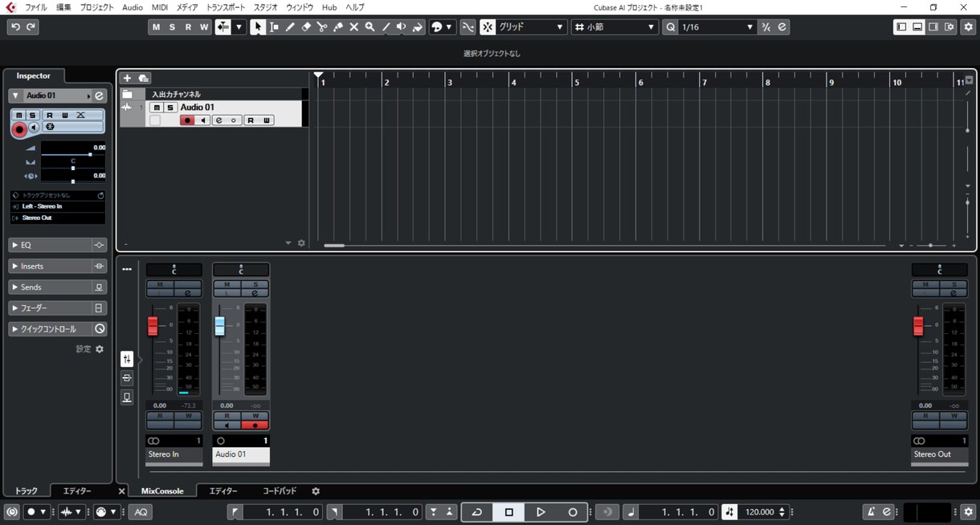Viewport: 980px width, 525px height.
Task: Toggle the cycle loop button in transport
Action: click(x=477, y=512)
